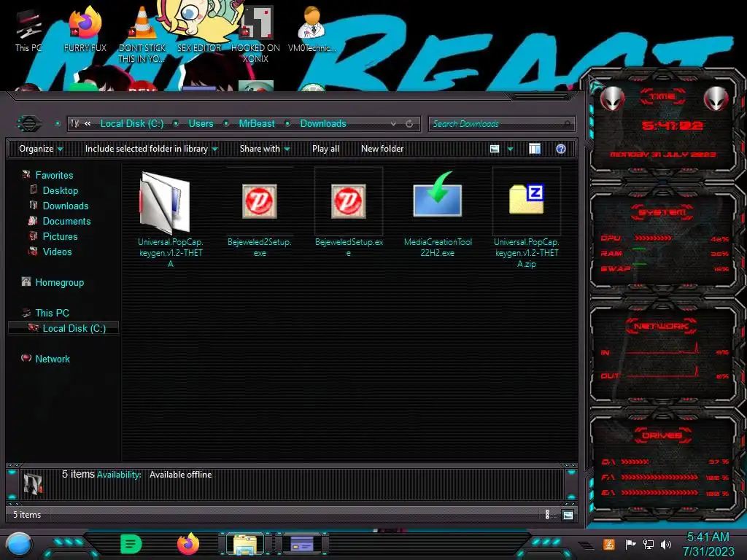This screenshot has height=560, width=747.
Task: Click the Explorer back navigation button
Action: (29, 124)
